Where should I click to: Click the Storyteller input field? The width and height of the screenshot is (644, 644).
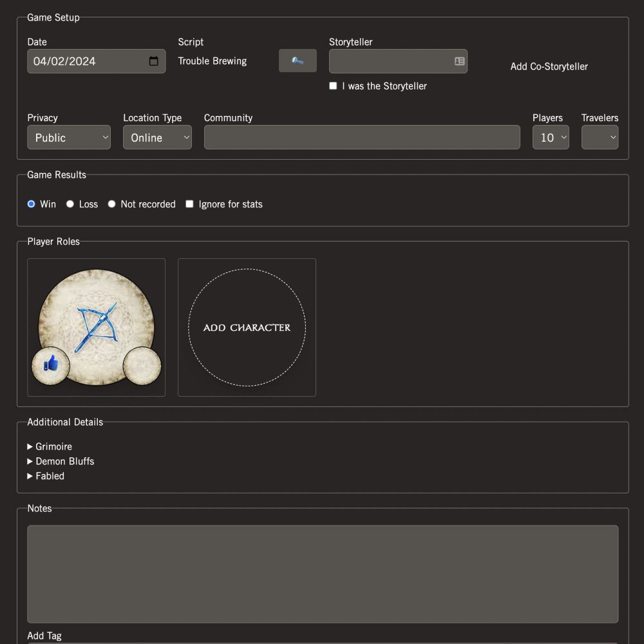tap(398, 61)
